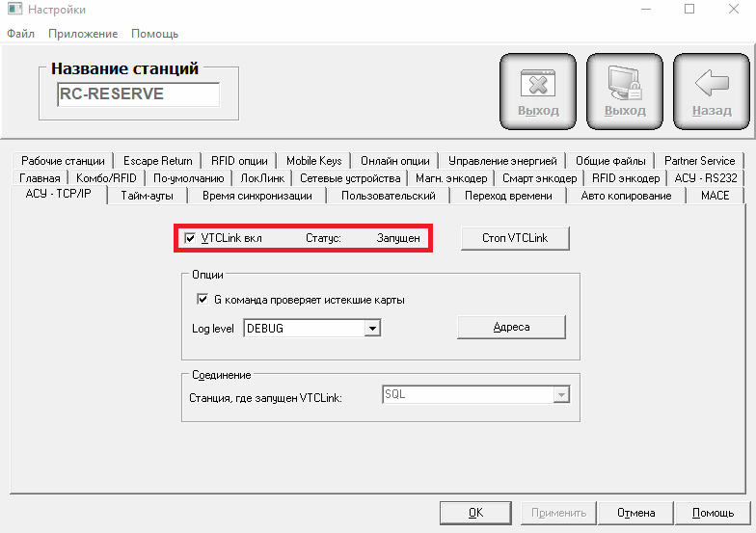Minimize the Настройки window

point(646,10)
